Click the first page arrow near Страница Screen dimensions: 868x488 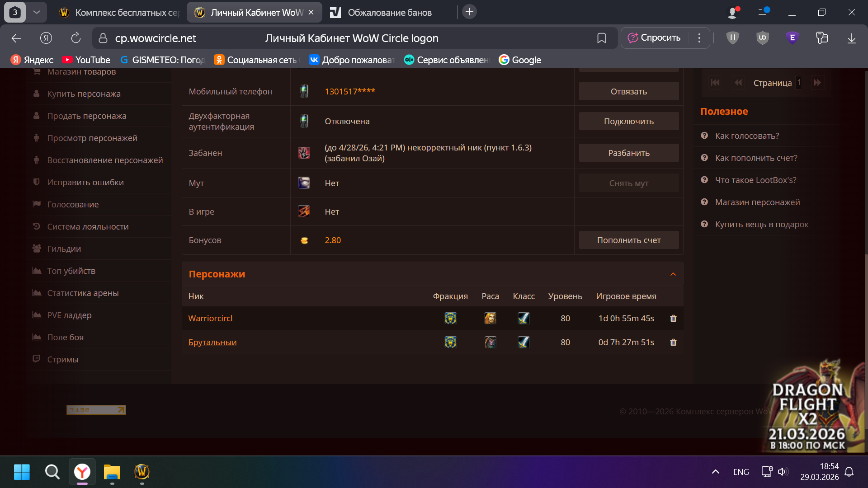pyautogui.click(x=715, y=83)
